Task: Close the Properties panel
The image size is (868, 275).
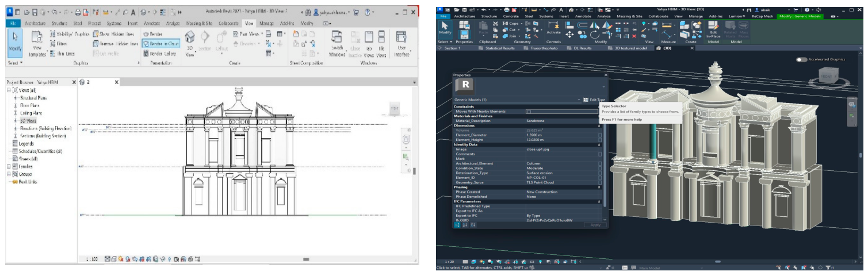Action: [605, 75]
